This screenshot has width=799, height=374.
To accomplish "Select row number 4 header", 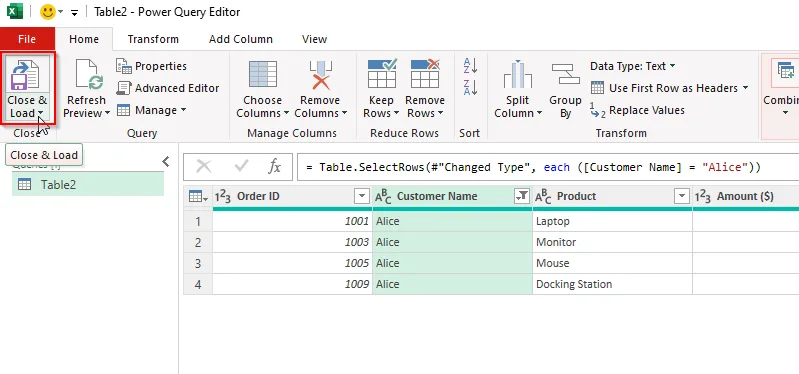I will [198, 284].
